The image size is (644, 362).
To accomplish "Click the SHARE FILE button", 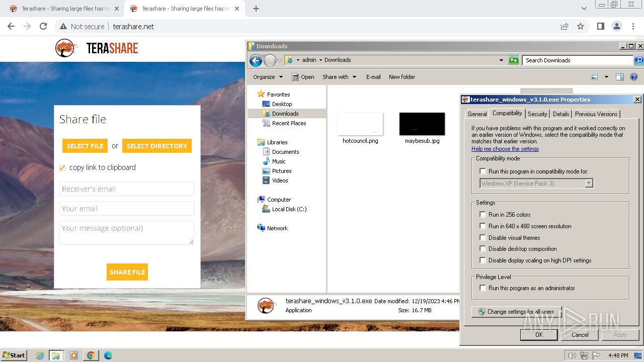I will point(127,272).
